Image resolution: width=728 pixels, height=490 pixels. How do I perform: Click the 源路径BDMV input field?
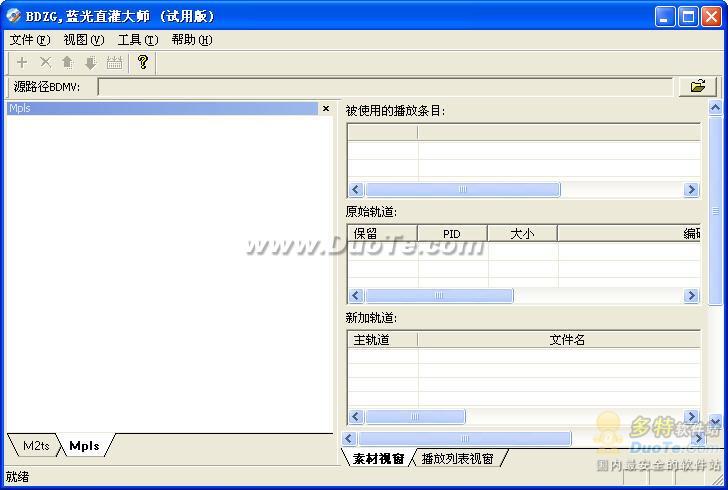[385, 87]
